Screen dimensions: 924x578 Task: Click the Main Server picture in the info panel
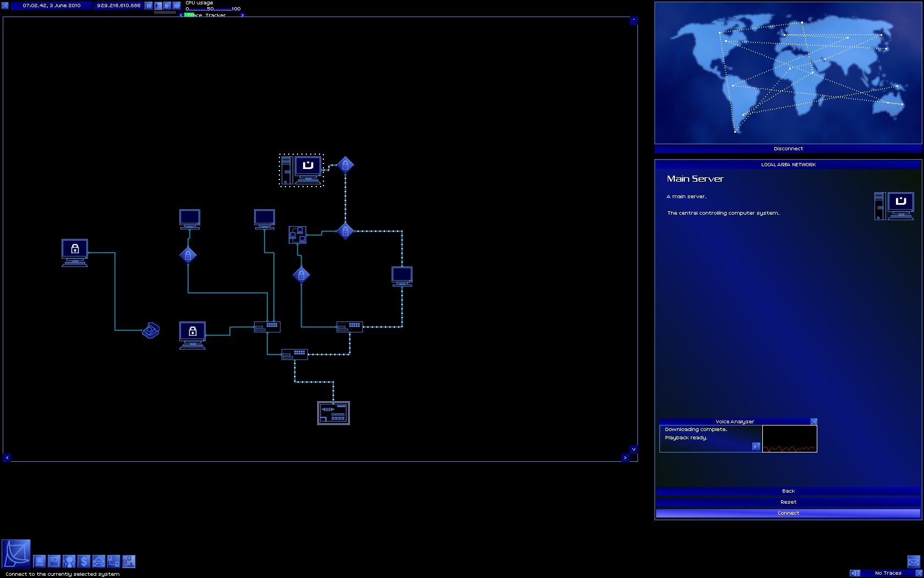click(x=894, y=206)
